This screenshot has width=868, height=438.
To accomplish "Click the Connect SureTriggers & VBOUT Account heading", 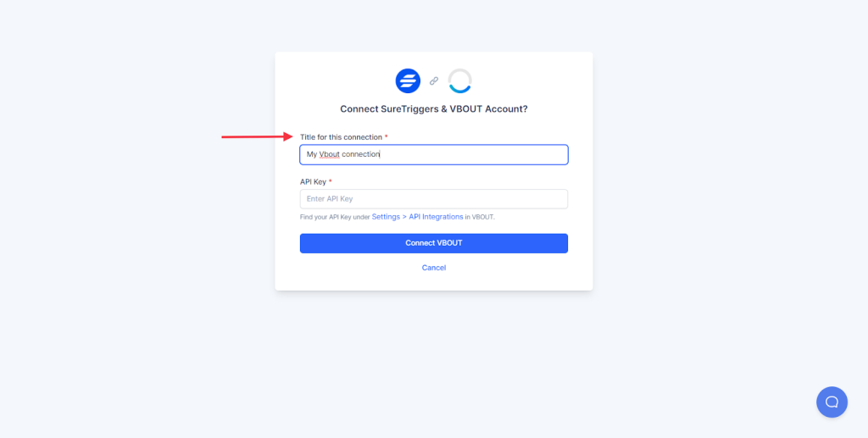I will 433,109.
